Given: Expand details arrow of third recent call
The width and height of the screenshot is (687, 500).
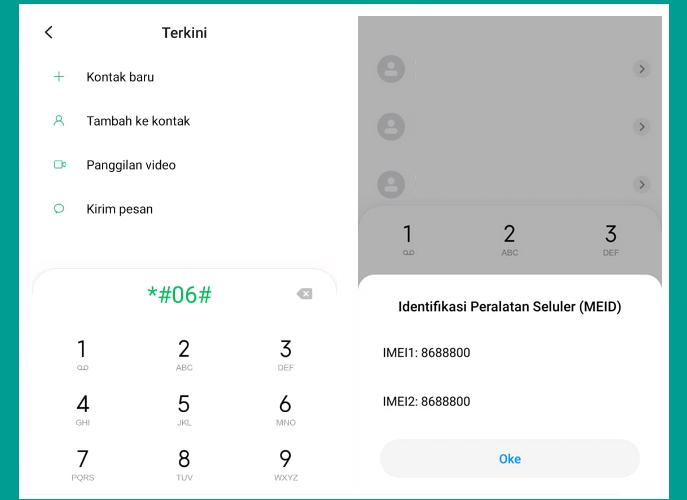Looking at the screenshot, I should point(642,184).
